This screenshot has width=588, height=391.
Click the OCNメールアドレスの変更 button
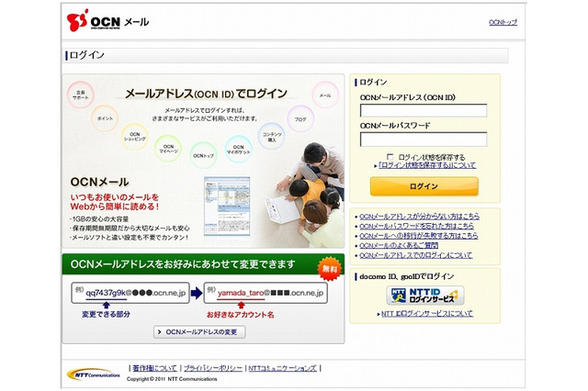[x=199, y=332]
